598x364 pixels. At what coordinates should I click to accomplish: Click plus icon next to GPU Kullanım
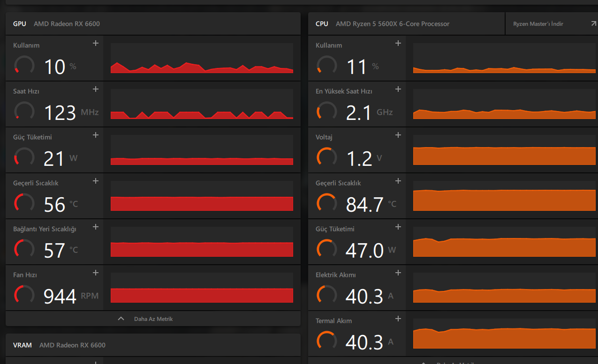point(96,44)
